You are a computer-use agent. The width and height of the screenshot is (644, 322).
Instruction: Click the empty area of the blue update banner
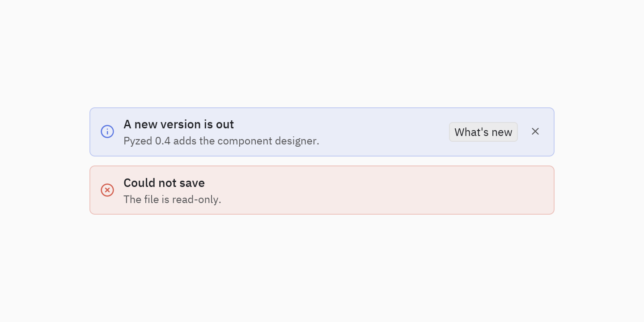(385, 132)
